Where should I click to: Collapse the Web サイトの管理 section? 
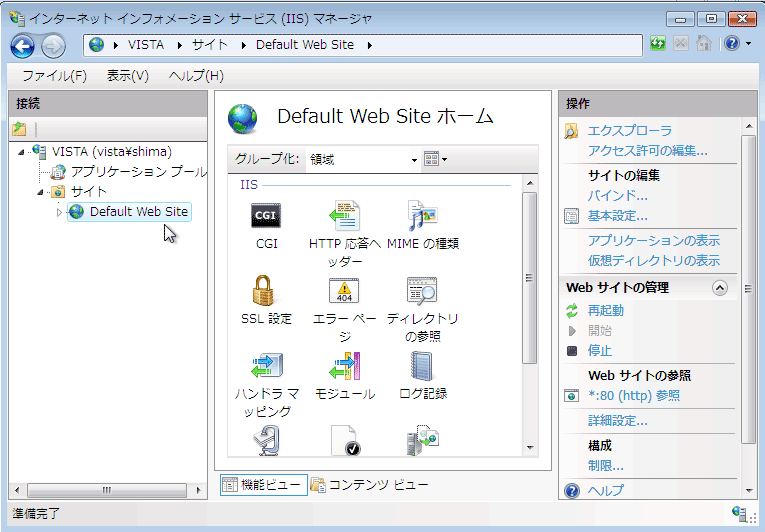pyautogui.click(x=720, y=287)
